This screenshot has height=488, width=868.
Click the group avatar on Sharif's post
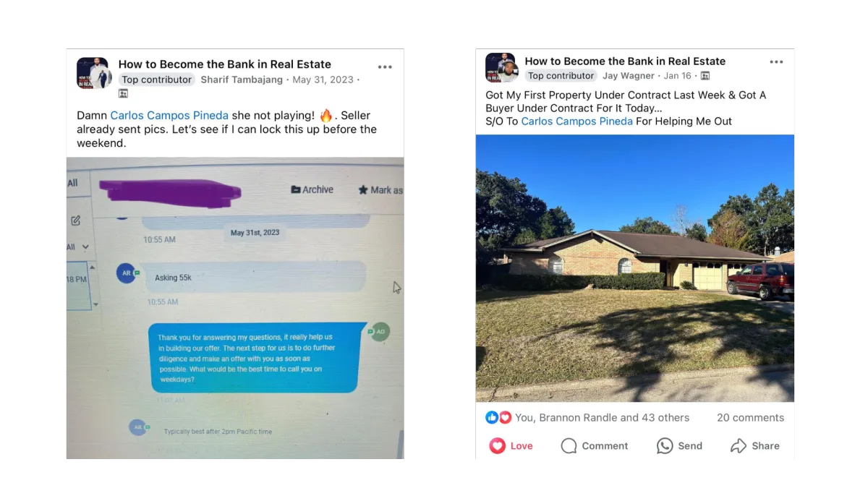coord(93,73)
